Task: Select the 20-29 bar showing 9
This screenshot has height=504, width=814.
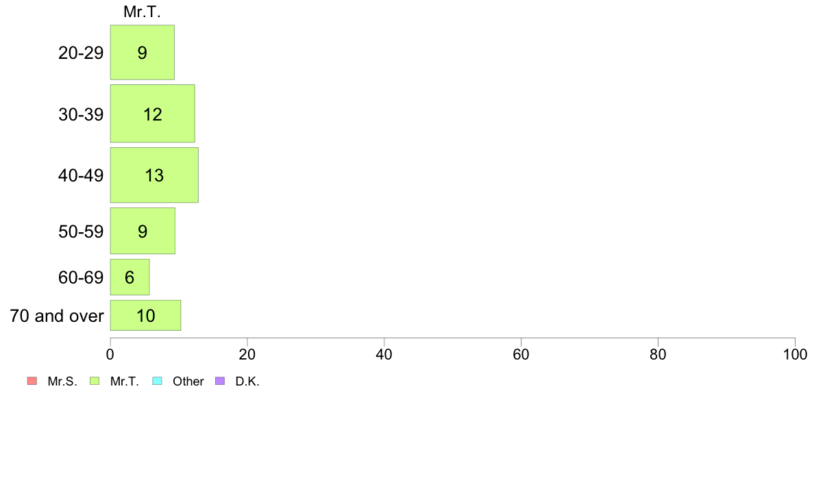Action: click(143, 53)
